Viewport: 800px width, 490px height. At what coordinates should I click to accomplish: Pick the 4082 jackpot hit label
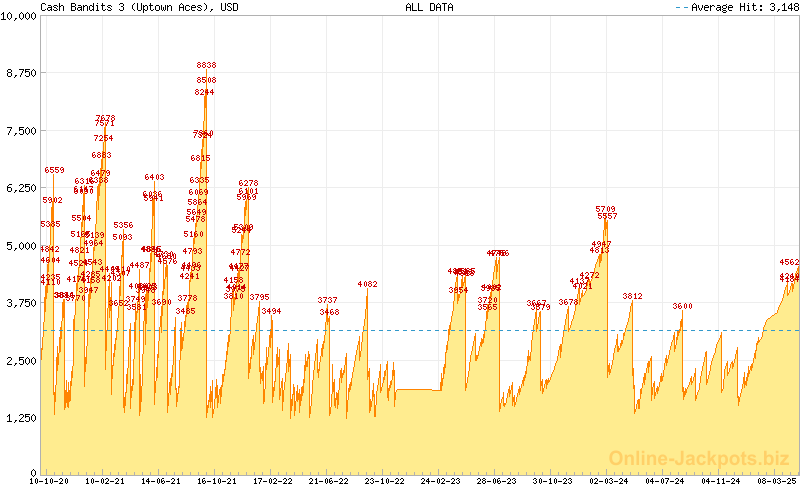[367, 284]
